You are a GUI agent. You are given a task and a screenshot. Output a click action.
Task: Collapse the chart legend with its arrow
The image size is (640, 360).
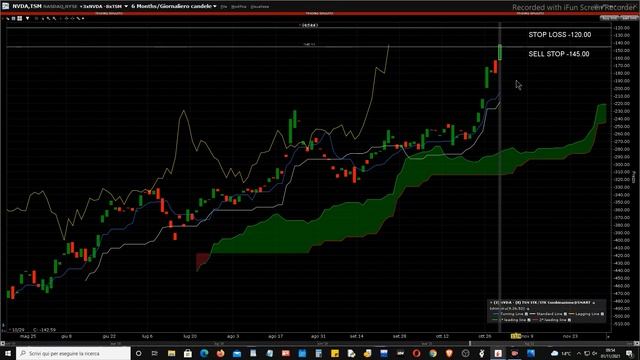pos(491,302)
